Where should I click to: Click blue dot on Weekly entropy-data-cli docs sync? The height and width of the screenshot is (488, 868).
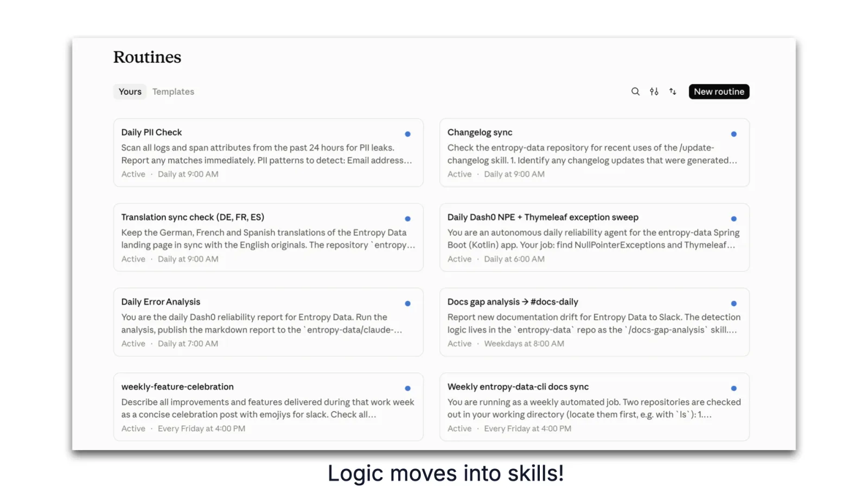click(733, 388)
